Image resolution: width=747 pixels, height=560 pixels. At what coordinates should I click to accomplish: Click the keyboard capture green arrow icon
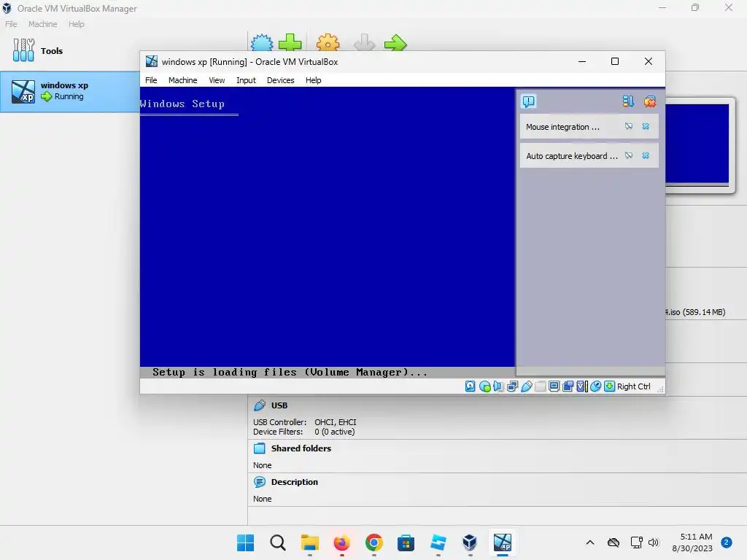(609, 386)
